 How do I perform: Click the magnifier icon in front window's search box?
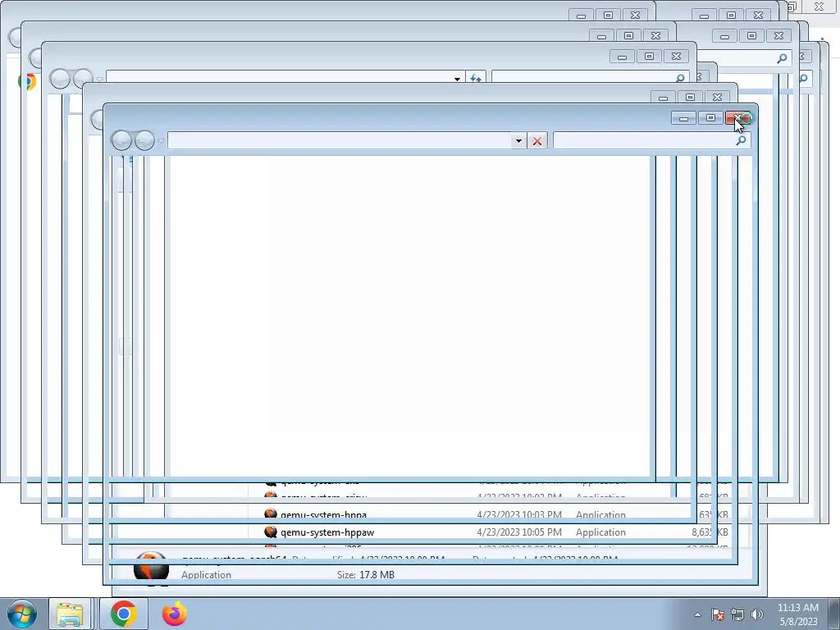tap(741, 140)
